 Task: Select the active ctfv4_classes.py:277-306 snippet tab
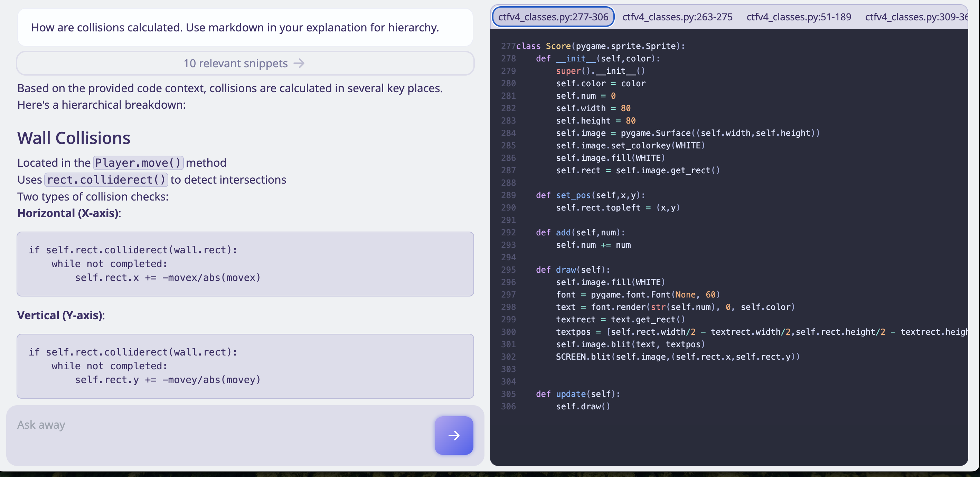[x=553, y=16]
